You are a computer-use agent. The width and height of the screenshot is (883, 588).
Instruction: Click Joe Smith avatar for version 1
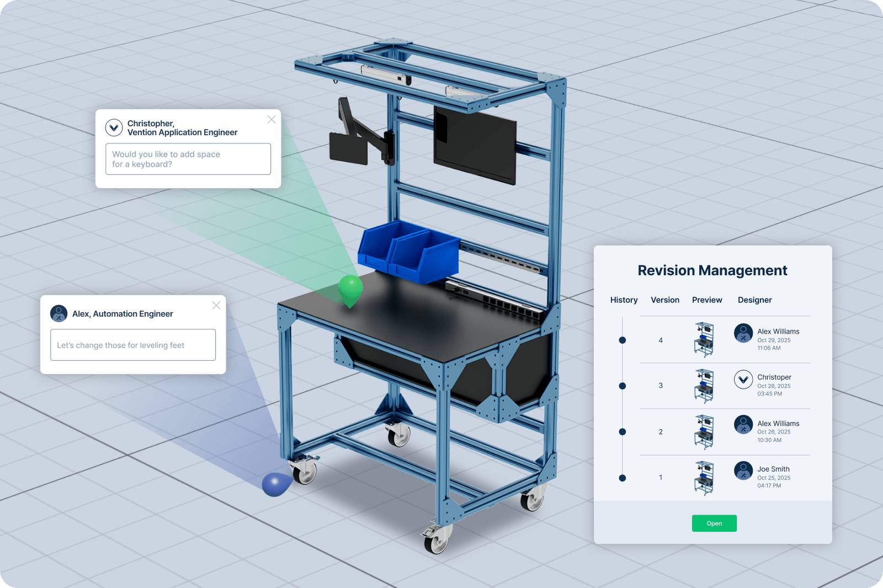point(743,471)
